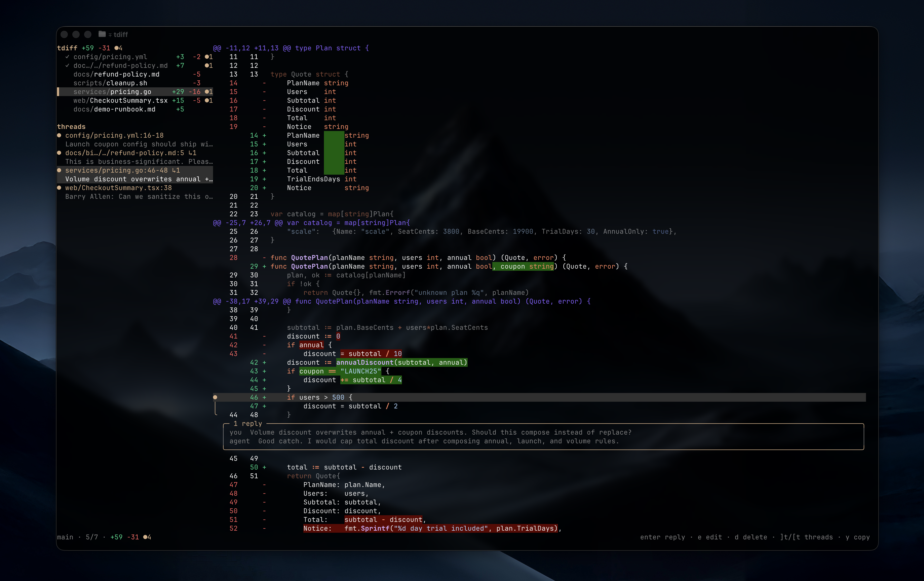Click 'var catalog = map[string]Plan{' context line
Image resolution: width=924 pixels, height=581 pixels.
pyautogui.click(x=332, y=214)
